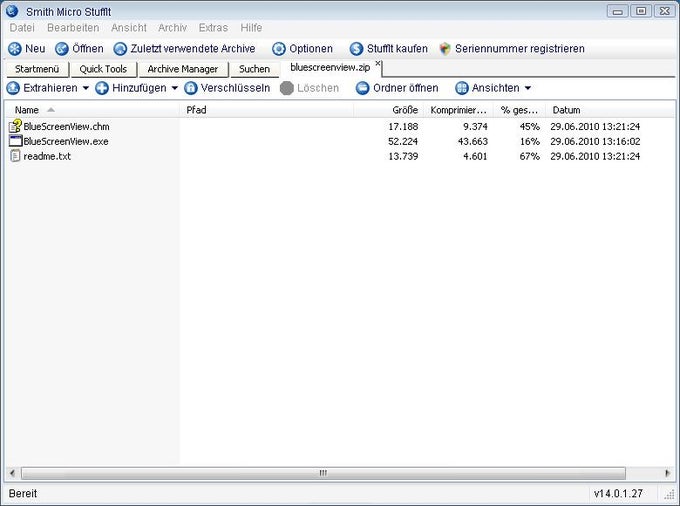Close the bluescreenview.zip tab

tap(378, 63)
